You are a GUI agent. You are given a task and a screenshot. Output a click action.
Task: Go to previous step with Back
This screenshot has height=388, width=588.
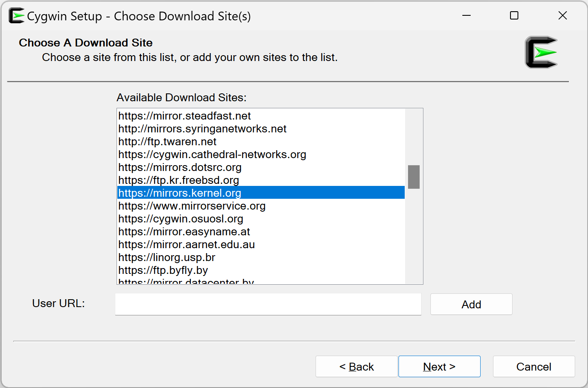357,366
